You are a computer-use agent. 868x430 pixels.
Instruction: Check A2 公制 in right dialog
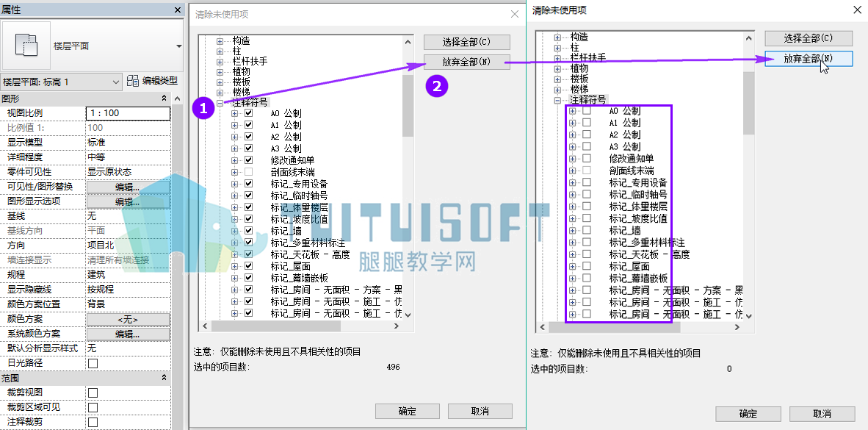[x=587, y=135]
